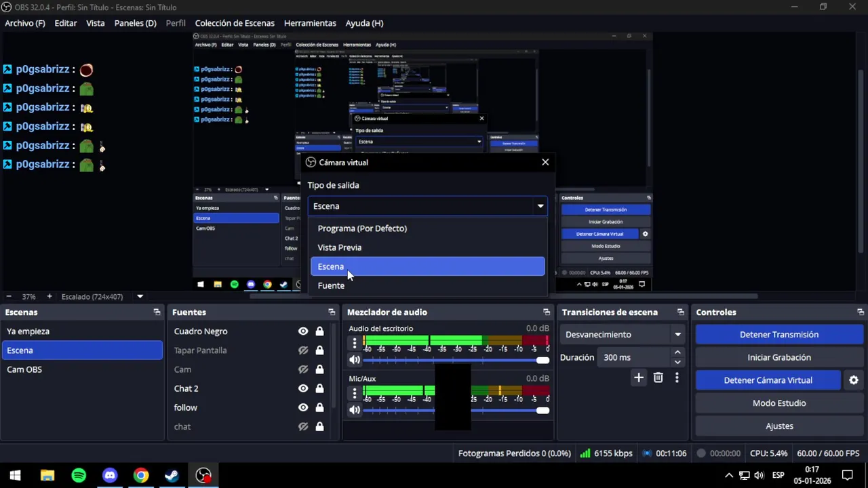The width and height of the screenshot is (868, 488).
Task: Open File Explorer from taskbar
Action: [47, 476]
